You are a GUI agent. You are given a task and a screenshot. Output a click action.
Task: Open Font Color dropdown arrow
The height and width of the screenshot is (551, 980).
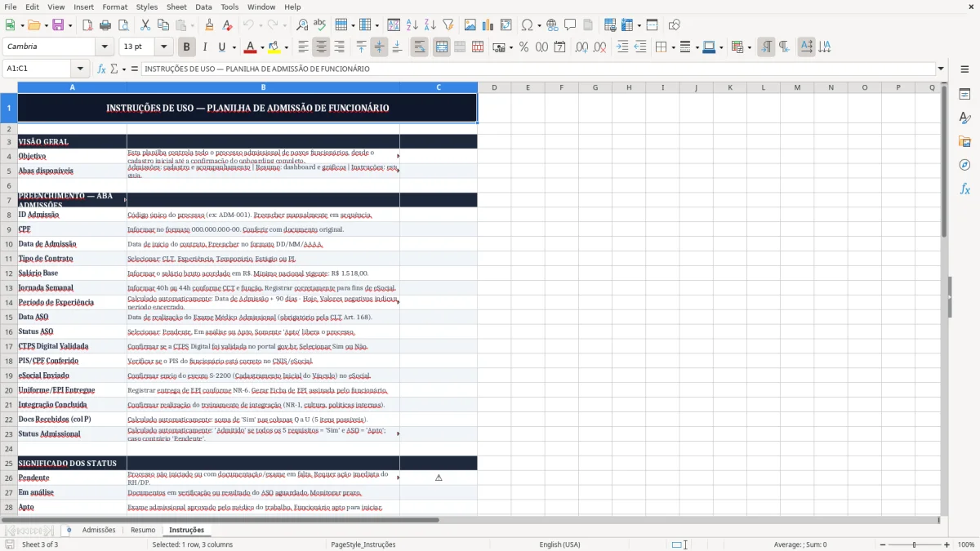262,47
